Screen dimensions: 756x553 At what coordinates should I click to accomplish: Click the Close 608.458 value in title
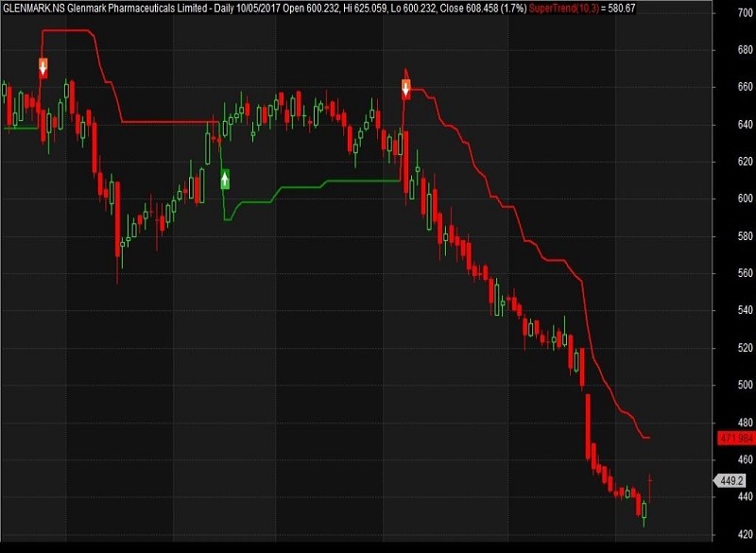pyautogui.click(x=469, y=9)
